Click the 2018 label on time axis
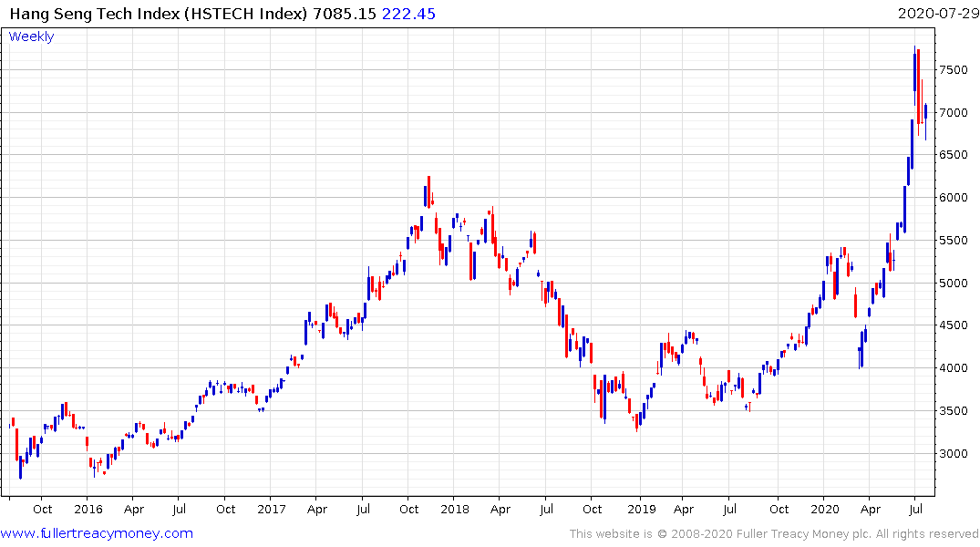Screen dimensions: 980x547 [454, 509]
